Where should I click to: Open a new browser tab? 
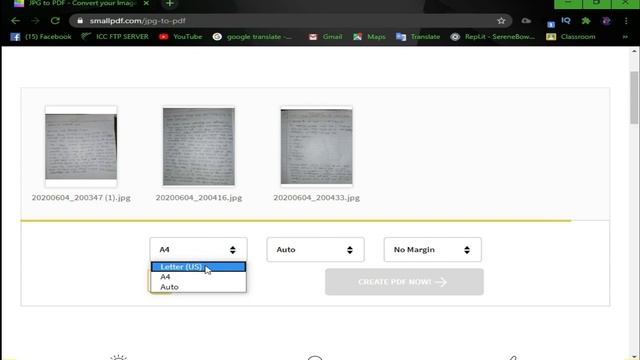click(170, 4)
